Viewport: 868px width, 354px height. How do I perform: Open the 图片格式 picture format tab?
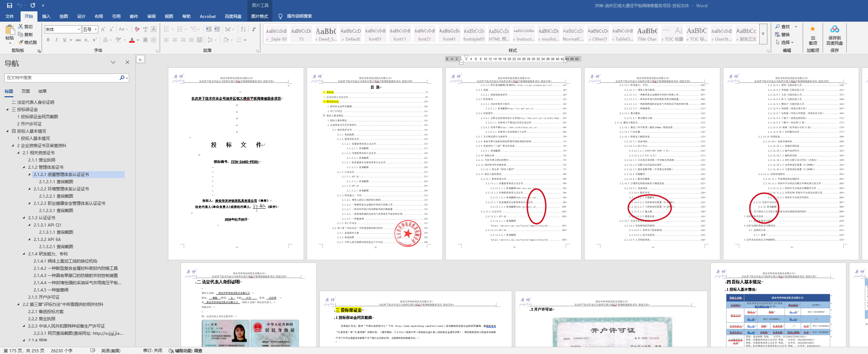pos(259,16)
